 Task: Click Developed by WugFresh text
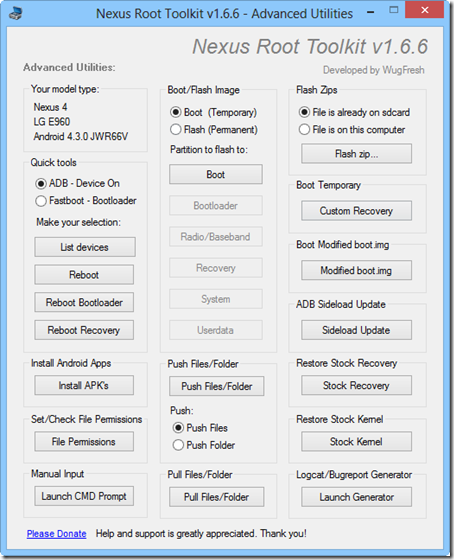click(374, 70)
